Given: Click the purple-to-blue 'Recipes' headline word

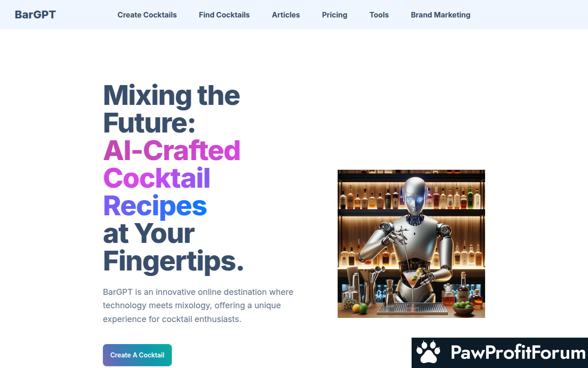Looking at the screenshot, I should point(155,206).
